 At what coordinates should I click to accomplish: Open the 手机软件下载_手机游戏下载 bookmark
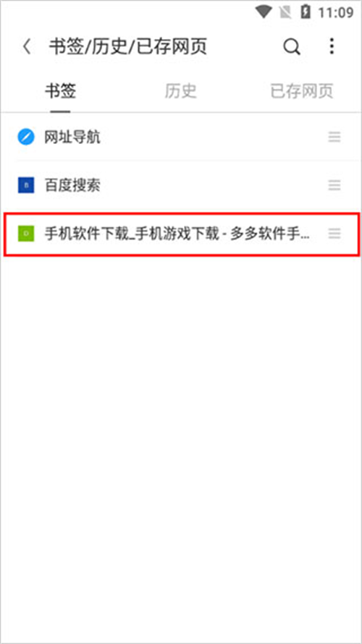tap(181, 234)
